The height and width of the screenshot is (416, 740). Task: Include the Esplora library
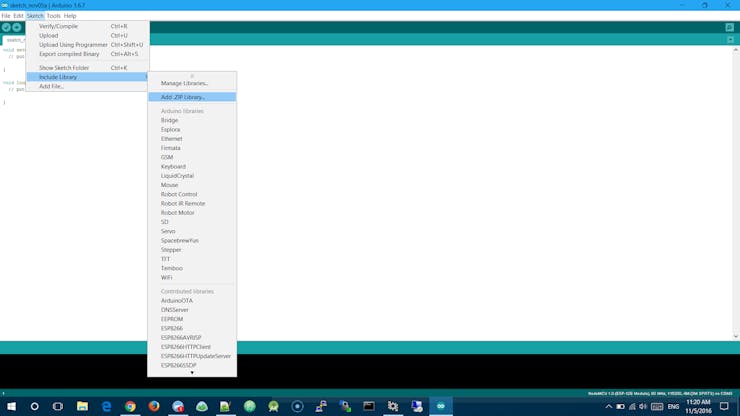(192, 129)
